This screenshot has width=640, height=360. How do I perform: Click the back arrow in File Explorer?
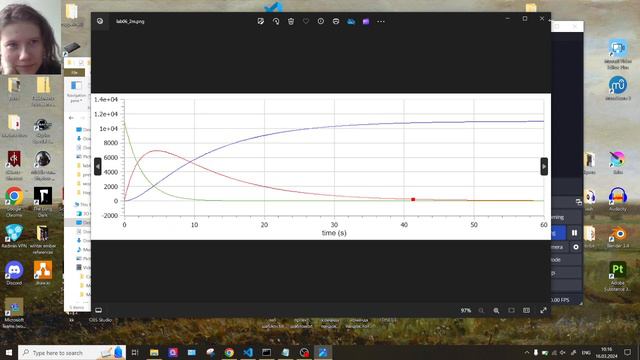click(x=71, y=118)
